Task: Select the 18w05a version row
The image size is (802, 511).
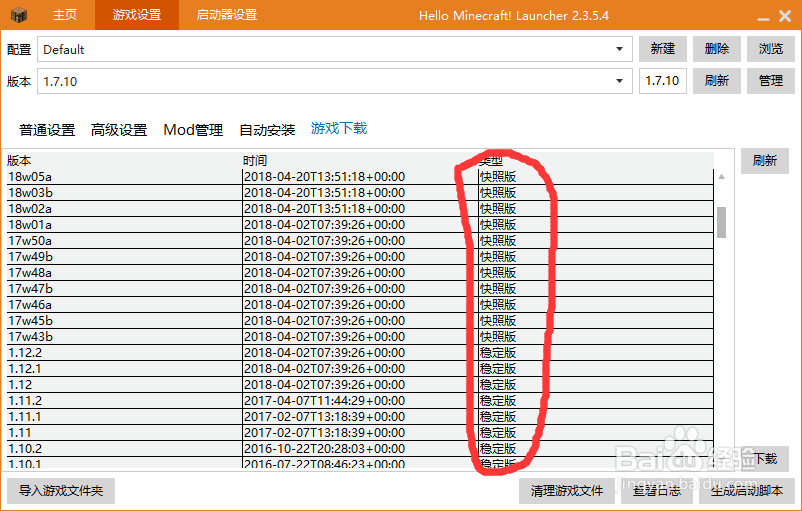Action: point(360,177)
